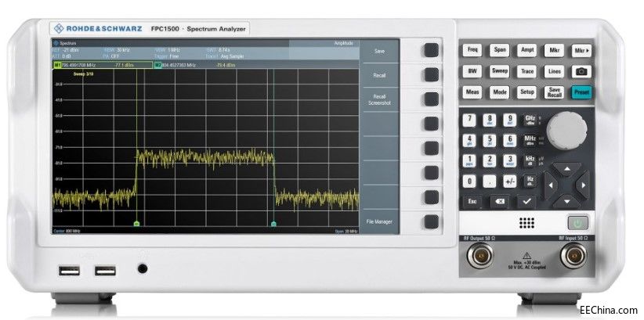Open the Meas measurement key
The image size is (644, 320).
[x=472, y=92]
